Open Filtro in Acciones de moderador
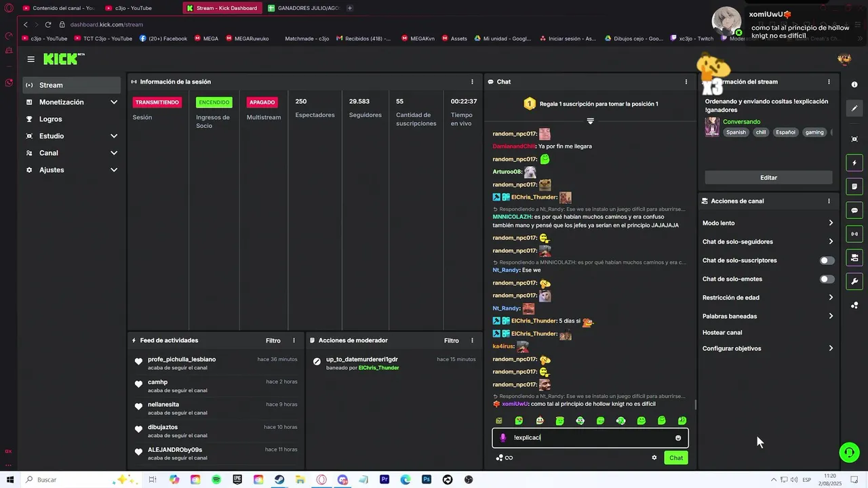The image size is (868, 488). click(452, 341)
